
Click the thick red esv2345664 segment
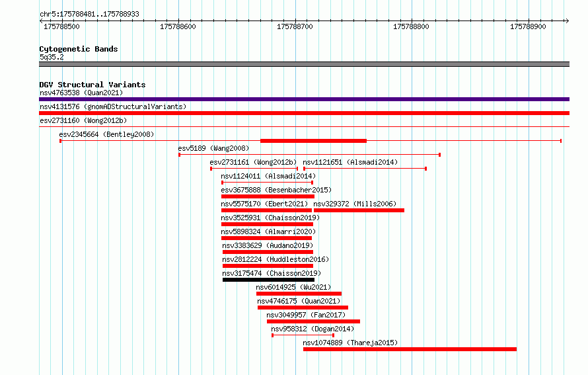point(314,141)
